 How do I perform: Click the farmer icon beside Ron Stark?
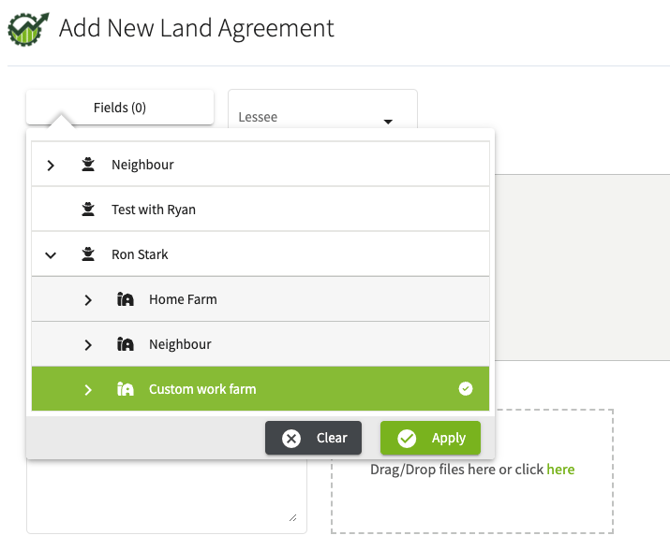[88, 254]
